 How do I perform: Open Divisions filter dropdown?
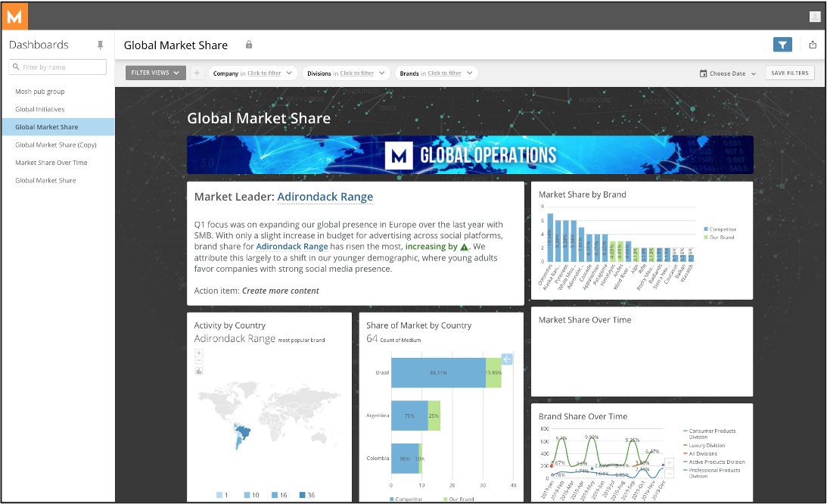(347, 73)
